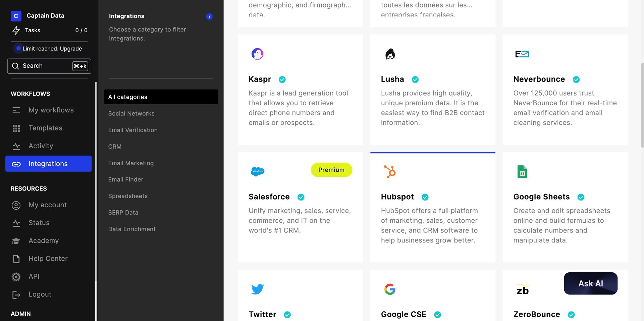Screen dimensions: 644x321
Task: Click the Salesforce cloud logo
Action: click(x=257, y=171)
